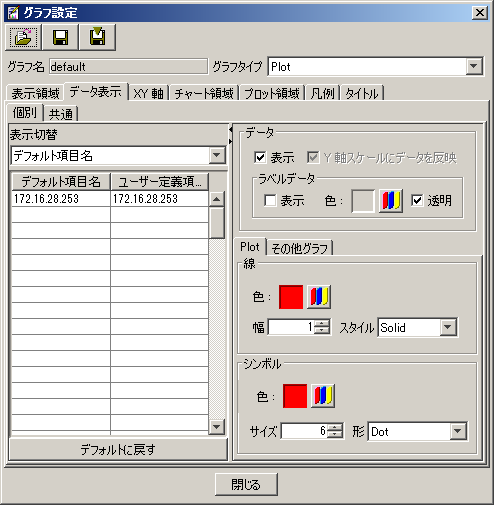Open the グラフタイプ Plot dropdown
The height and width of the screenshot is (505, 494).
point(474,67)
